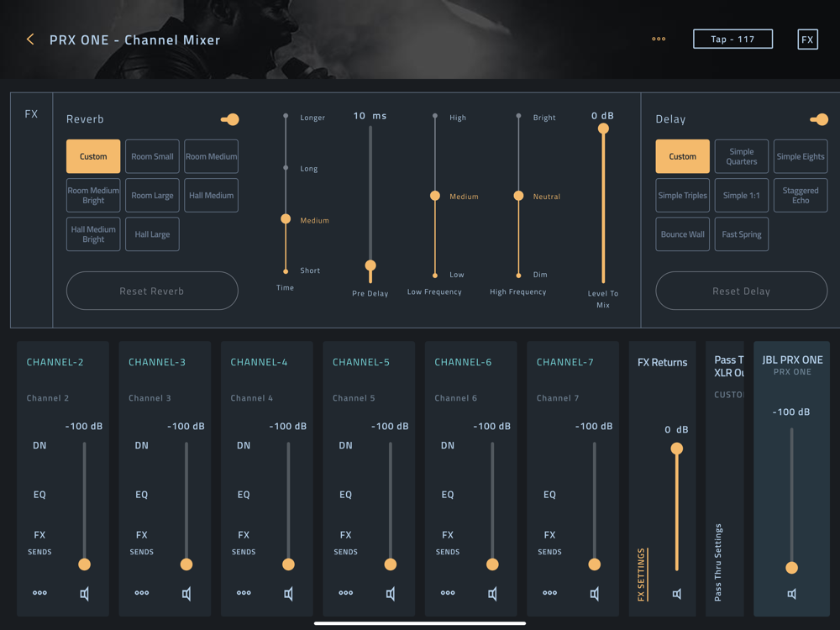The width and height of the screenshot is (840, 630).
Task: Click the Reset Reverb button
Action: click(x=152, y=291)
